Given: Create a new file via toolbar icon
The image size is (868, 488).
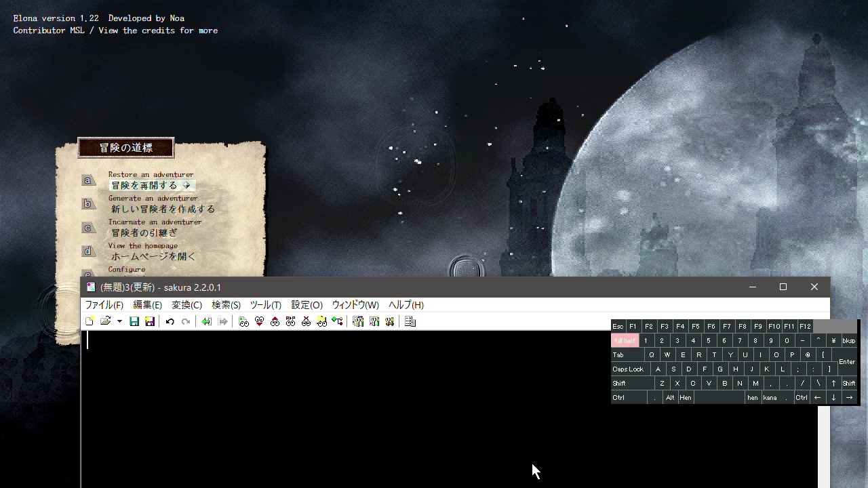Looking at the screenshot, I should [90, 322].
